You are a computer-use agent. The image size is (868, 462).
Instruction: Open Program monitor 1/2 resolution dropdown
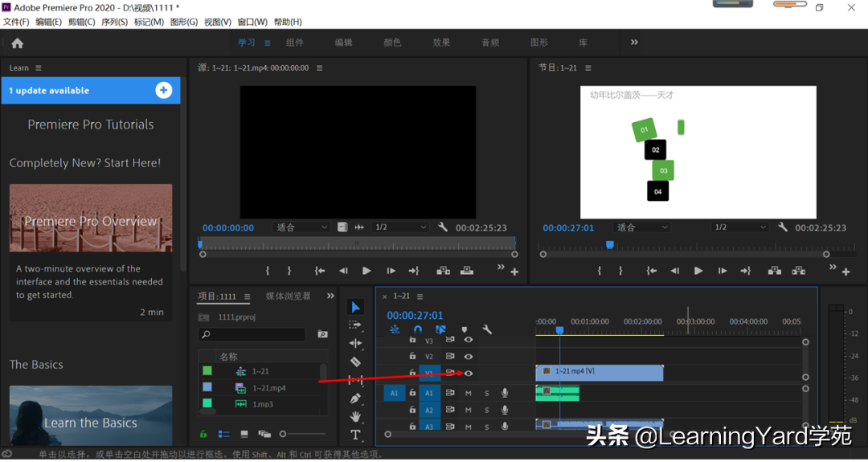click(740, 227)
